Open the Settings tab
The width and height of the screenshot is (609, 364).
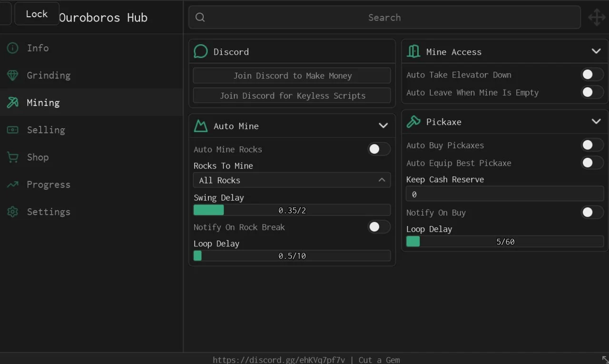[x=91, y=212]
